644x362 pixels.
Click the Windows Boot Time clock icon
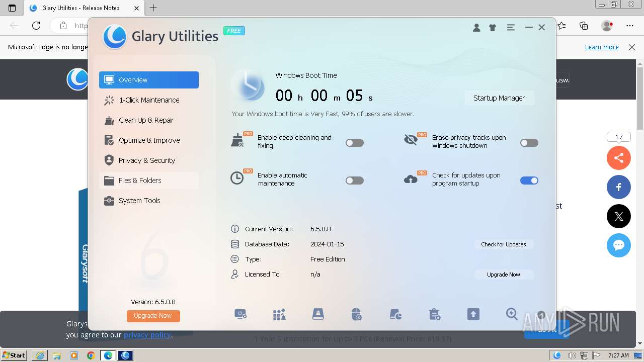[x=248, y=85]
